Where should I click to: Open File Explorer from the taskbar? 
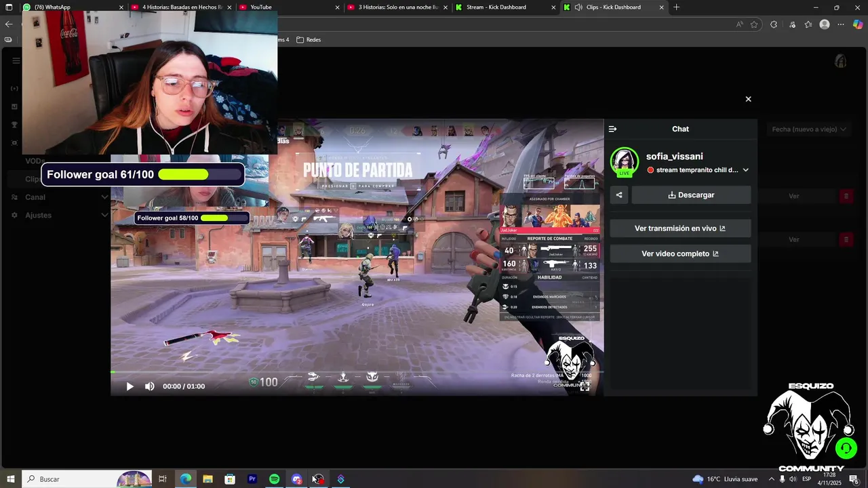208,479
